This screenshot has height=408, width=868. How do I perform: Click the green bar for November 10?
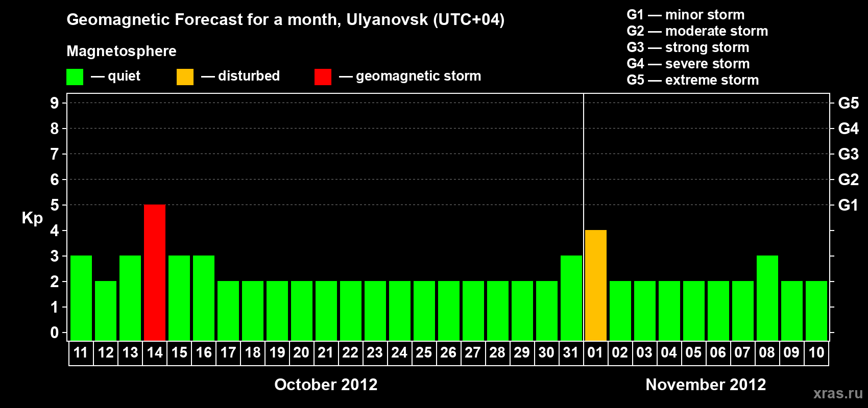pos(816,311)
